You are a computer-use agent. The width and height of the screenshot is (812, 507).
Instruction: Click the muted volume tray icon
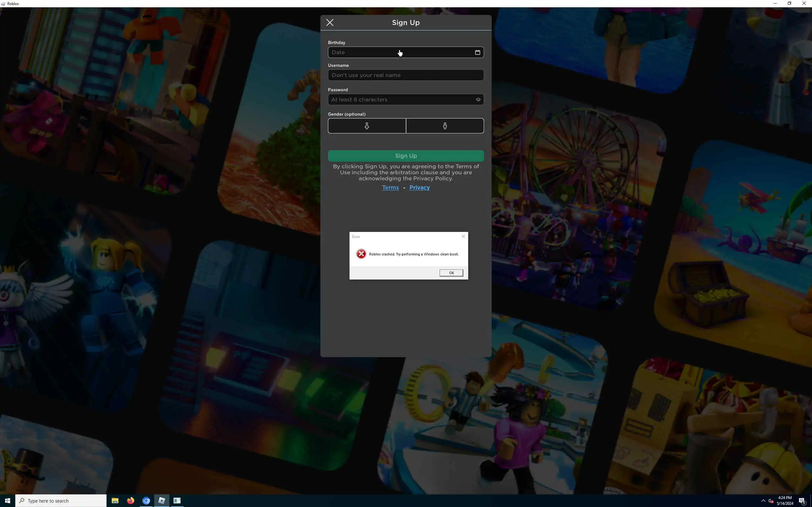[x=771, y=501]
